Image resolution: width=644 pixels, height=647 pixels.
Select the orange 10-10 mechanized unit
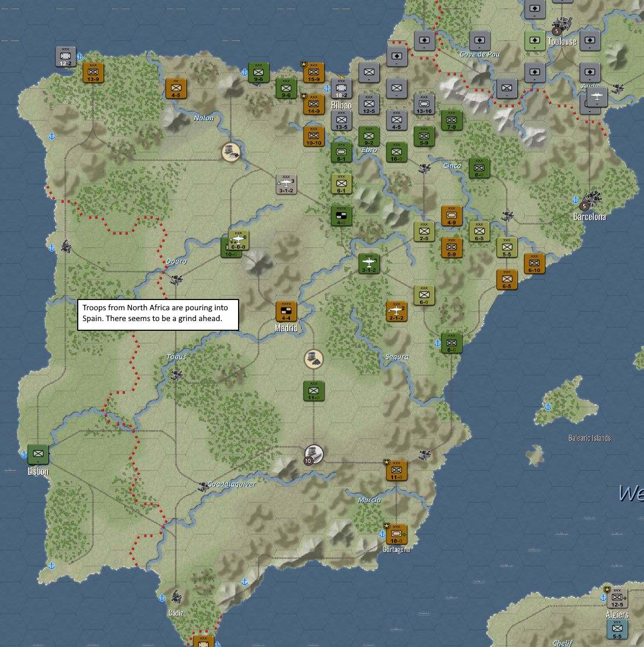[314, 136]
